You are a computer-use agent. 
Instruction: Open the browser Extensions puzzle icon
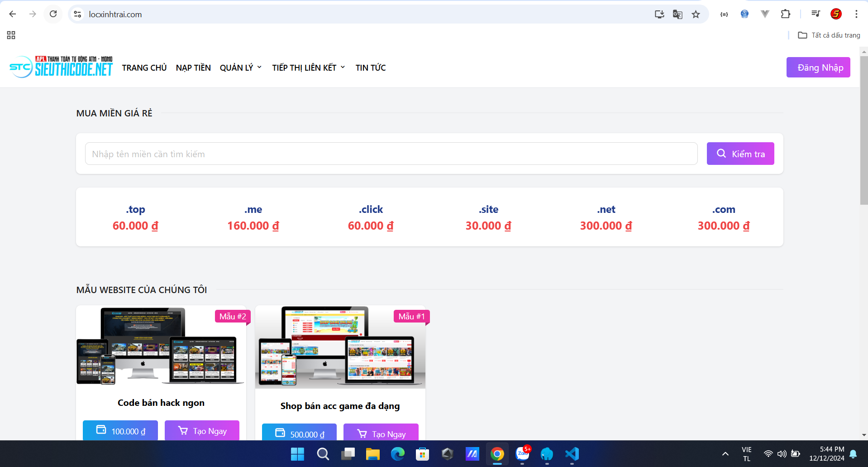tap(785, 14)
